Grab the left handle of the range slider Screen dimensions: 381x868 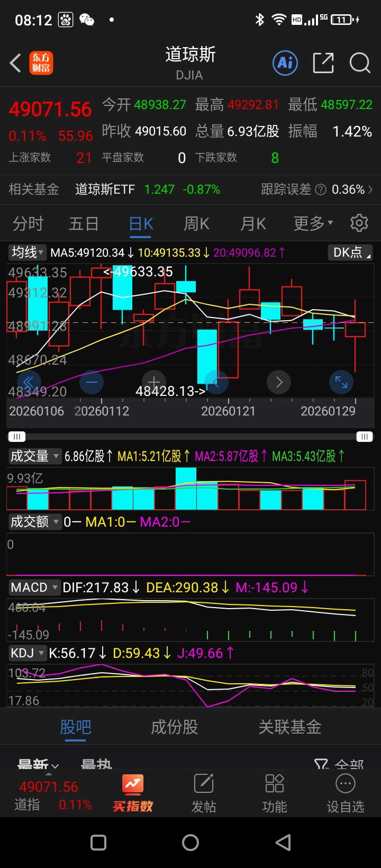click(16, 437)
